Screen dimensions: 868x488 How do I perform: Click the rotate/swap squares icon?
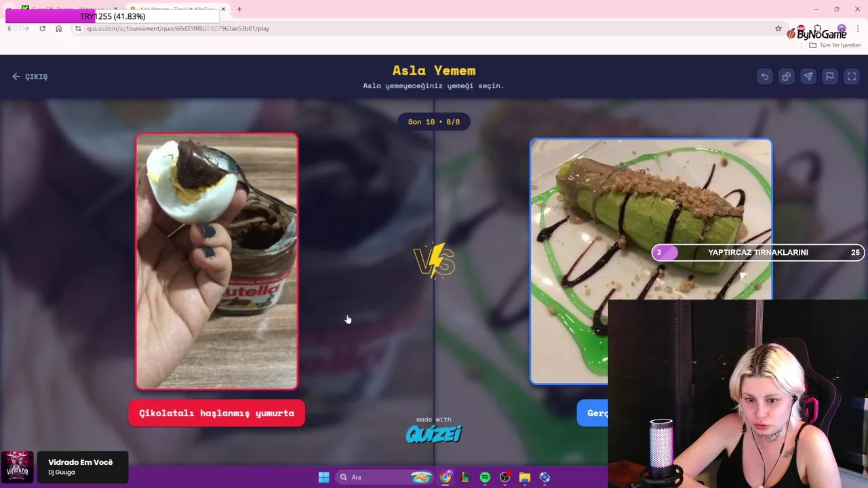point(787,77)
